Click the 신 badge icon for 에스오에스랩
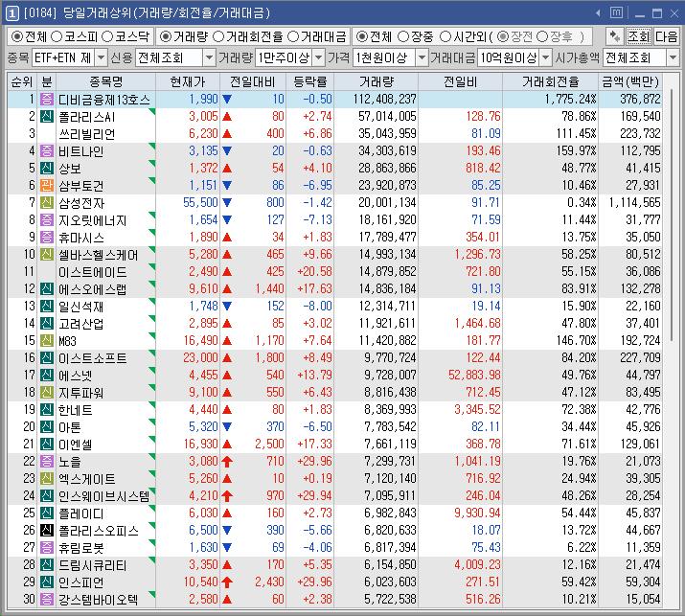Screen dimensions: 685x616 pos(47,288)
